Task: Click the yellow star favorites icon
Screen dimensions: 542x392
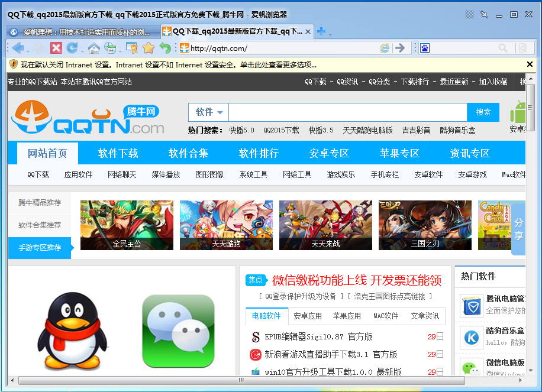Action: click(149, 48)
